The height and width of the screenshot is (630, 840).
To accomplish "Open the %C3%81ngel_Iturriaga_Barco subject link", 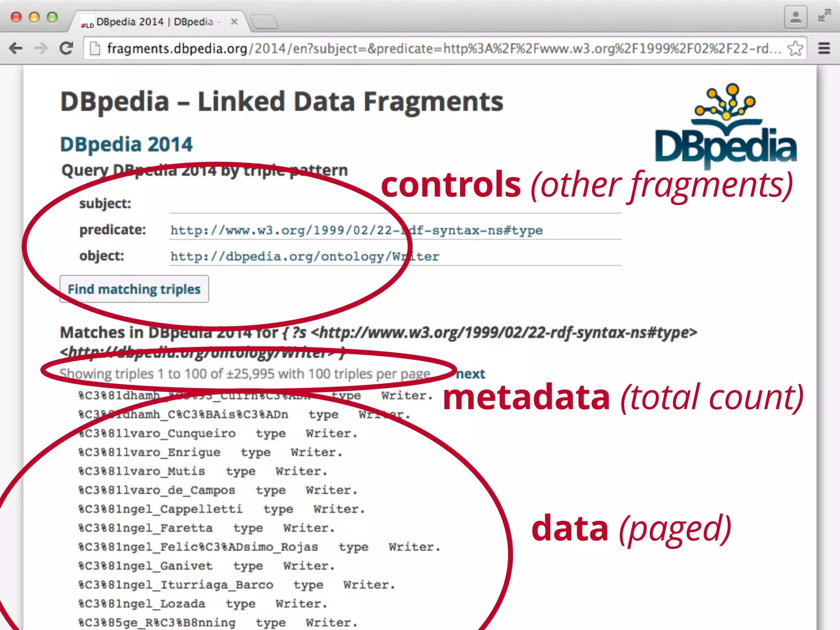I will click(x=176, y=585).
